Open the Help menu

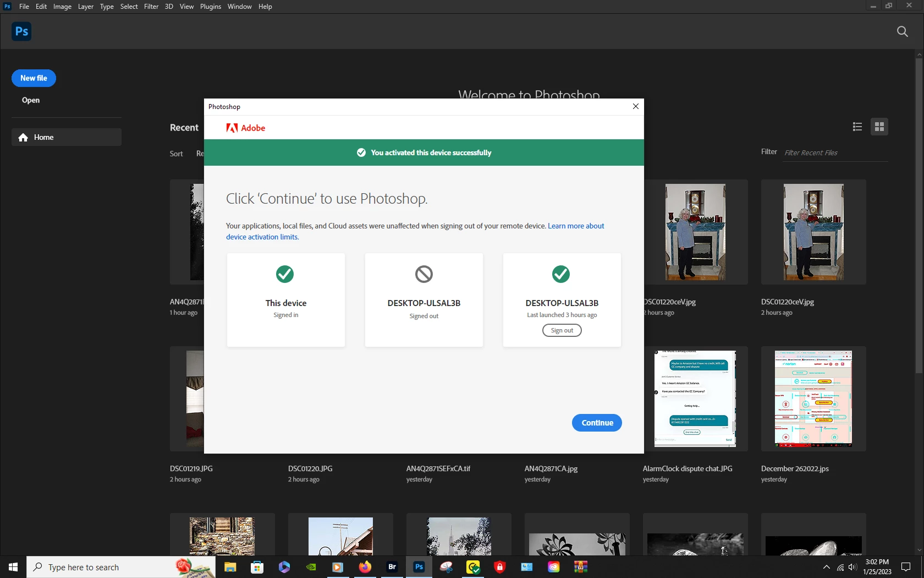(x=265, y=7)
